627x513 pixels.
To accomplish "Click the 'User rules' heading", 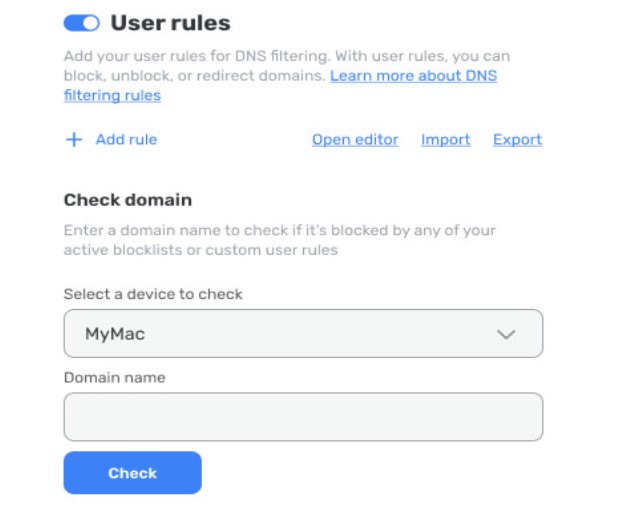I will click(170, 22).
